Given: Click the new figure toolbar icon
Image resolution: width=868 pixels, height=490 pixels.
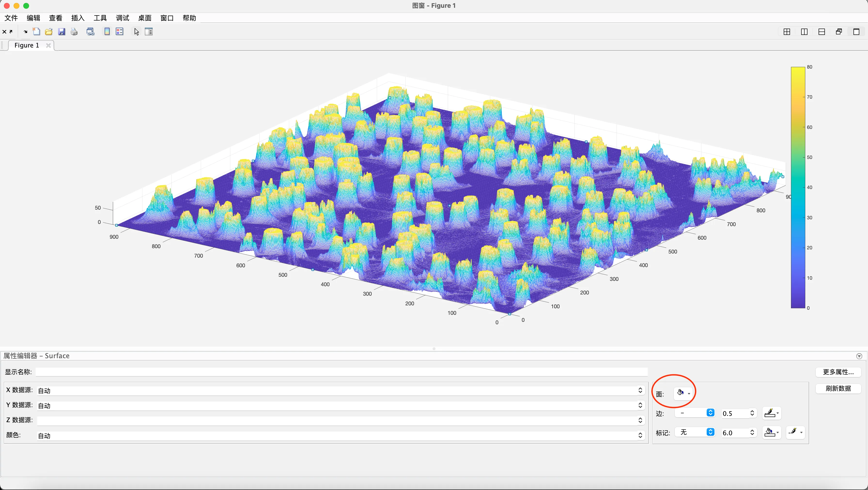Looking at the screenshot, I should pyautogui.click(x=36, y=32).
